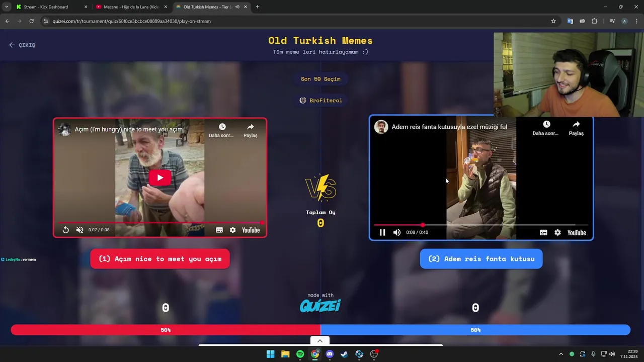Click Watch Later on Adem reis video
The image size is (644, 362).
click(x=546, y=128)
